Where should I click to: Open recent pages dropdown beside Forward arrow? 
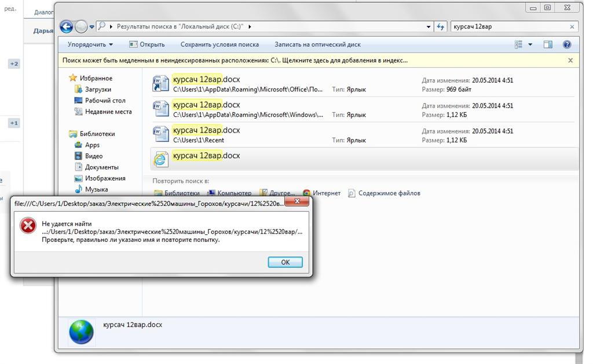[x=91, y=27]
